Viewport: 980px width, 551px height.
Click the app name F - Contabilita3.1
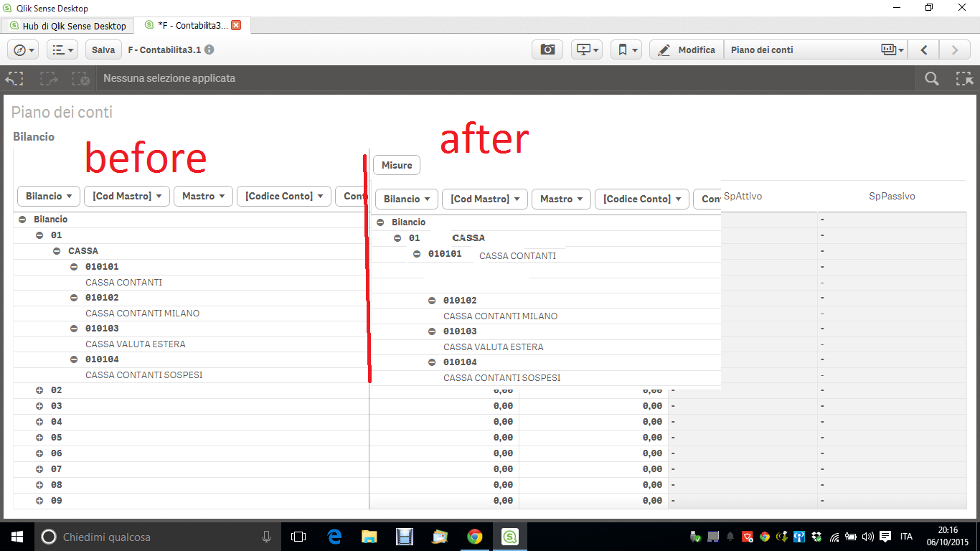(164, 50)
